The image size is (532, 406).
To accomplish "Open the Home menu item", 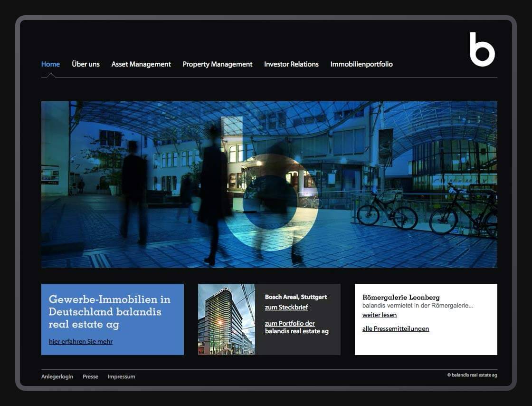I will [x=50, y=64].
